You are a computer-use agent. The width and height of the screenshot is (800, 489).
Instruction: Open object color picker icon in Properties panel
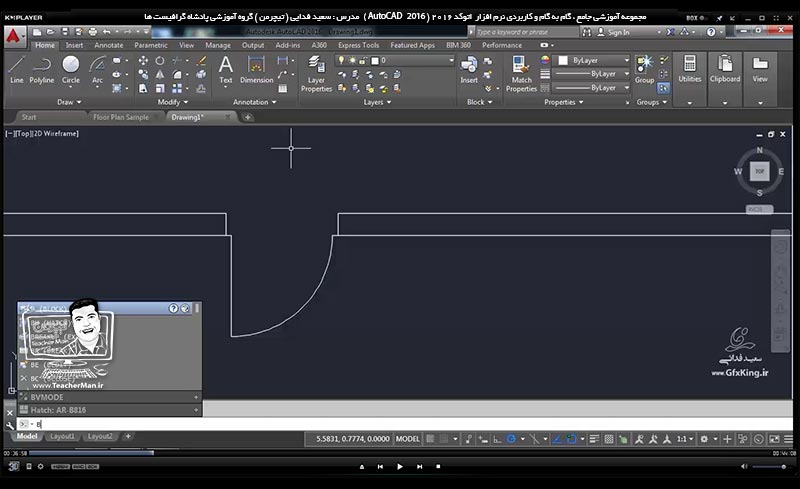545,60
